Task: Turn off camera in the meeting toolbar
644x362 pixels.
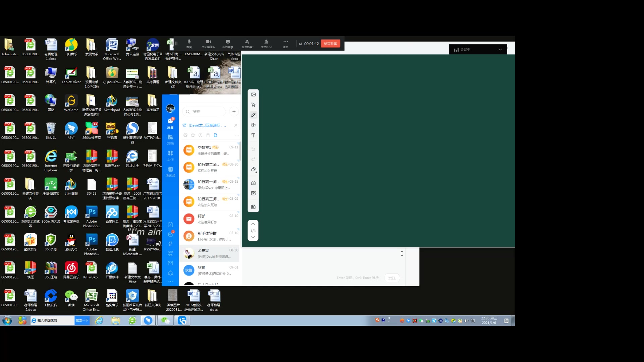Action: click(x=208, y=44)
